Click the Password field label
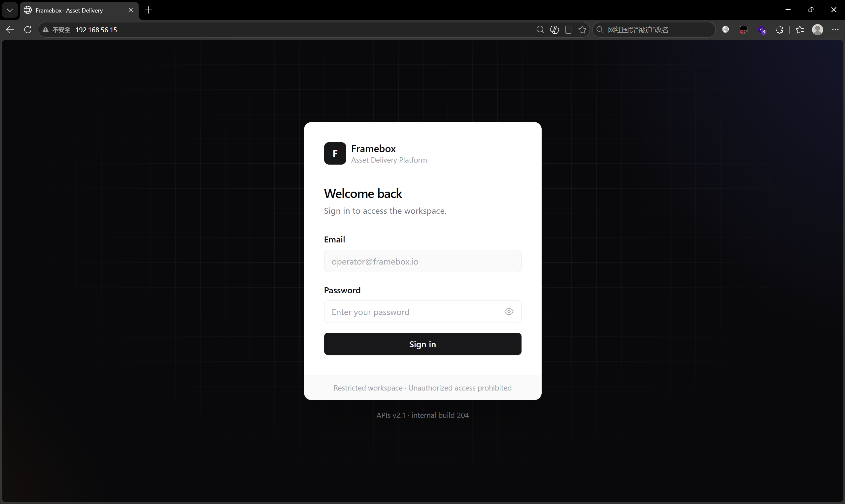 (342, 290)
